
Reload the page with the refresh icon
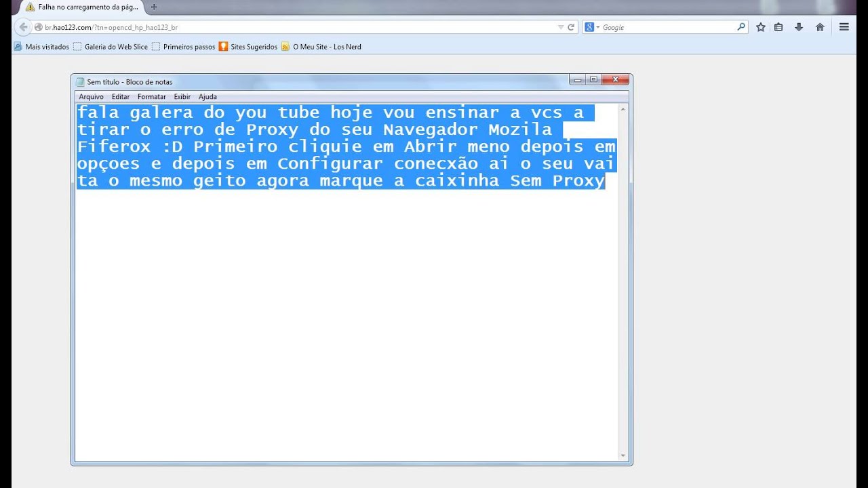coord(571,27)
